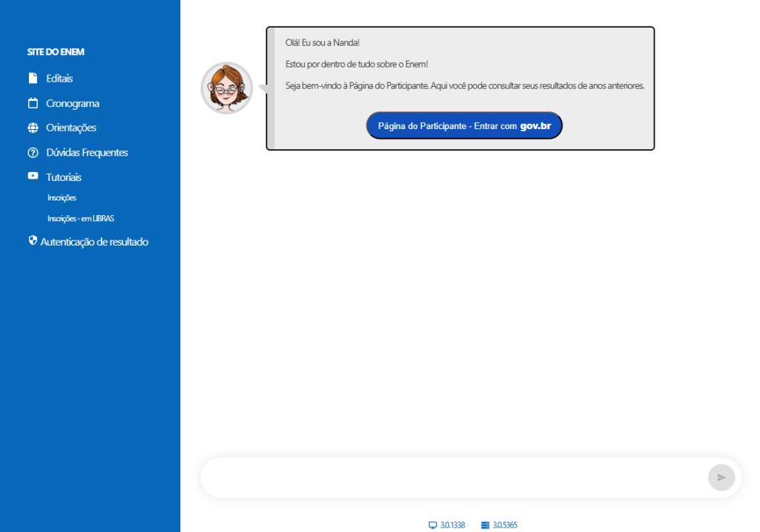This screenshot has height=532, width=760.
Task: Click Nanda's avatar picture
Action: [x=227, y=88]
